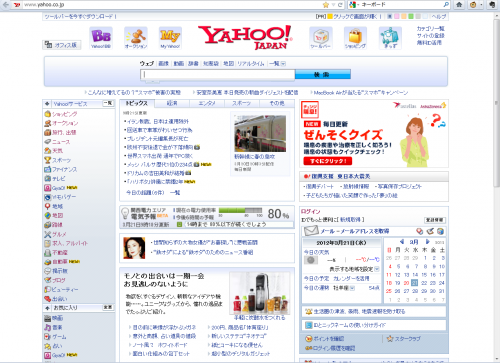Select the pink page color swatch
500x363 pixels.
[397, 16]
